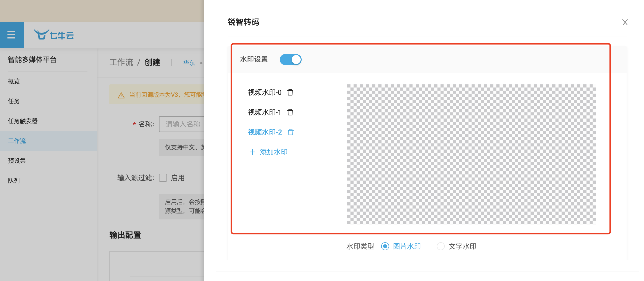
Task: Click the checkered watermark preview area
Action: (x=471, y=154)
